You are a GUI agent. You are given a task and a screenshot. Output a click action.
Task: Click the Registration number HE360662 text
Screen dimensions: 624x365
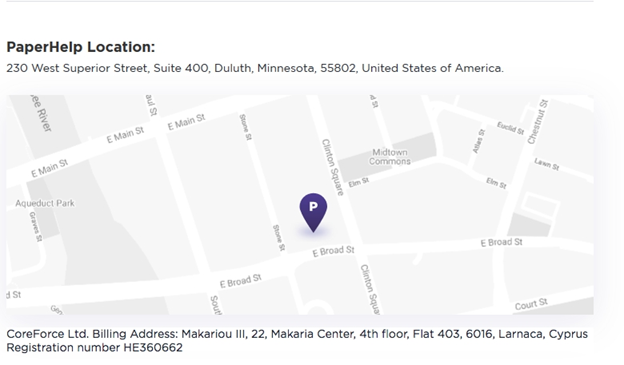coord(94,347)
